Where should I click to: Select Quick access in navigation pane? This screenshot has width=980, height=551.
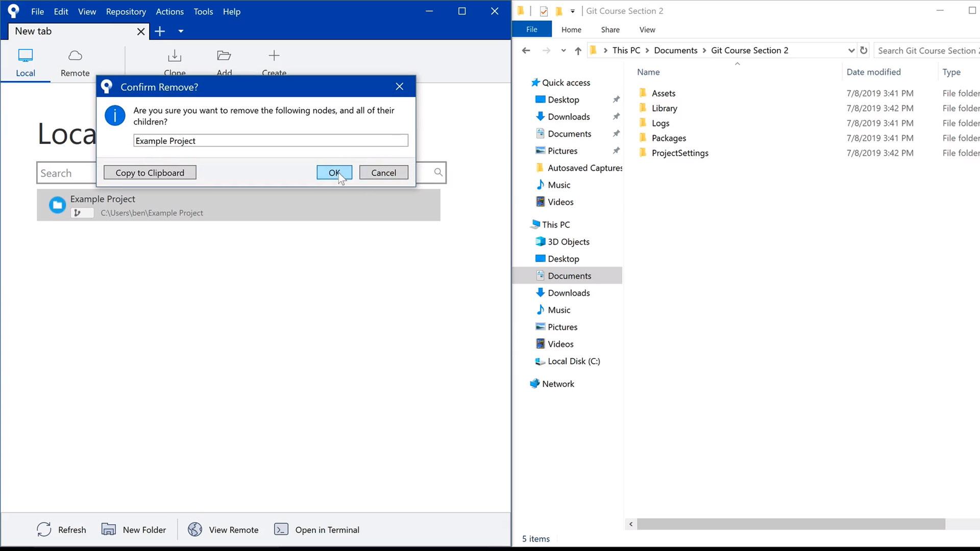tap(566, 83)
